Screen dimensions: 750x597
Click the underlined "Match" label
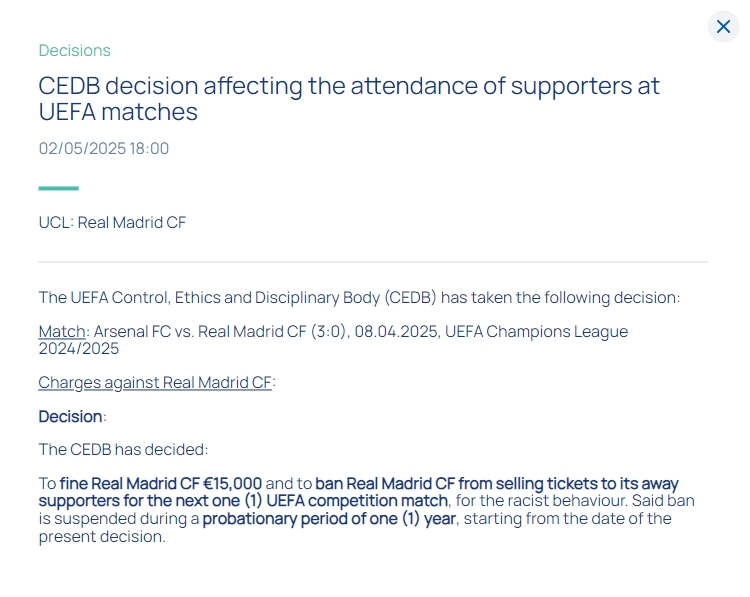click(62, 331)
